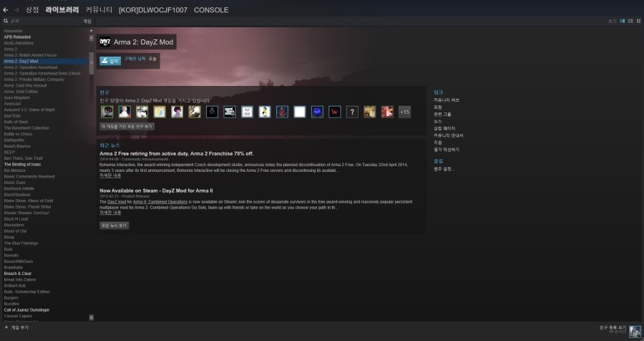Open 관련 그룹 link

click(442, 114)
